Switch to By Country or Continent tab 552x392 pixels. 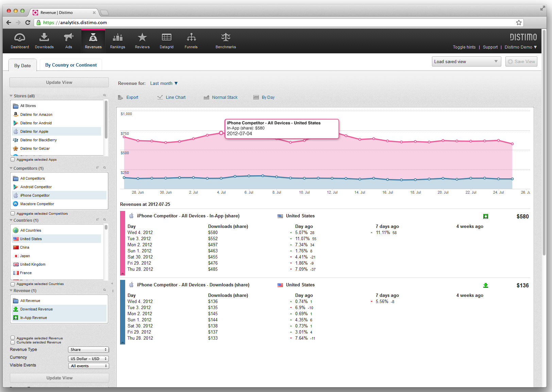[71, 65]
